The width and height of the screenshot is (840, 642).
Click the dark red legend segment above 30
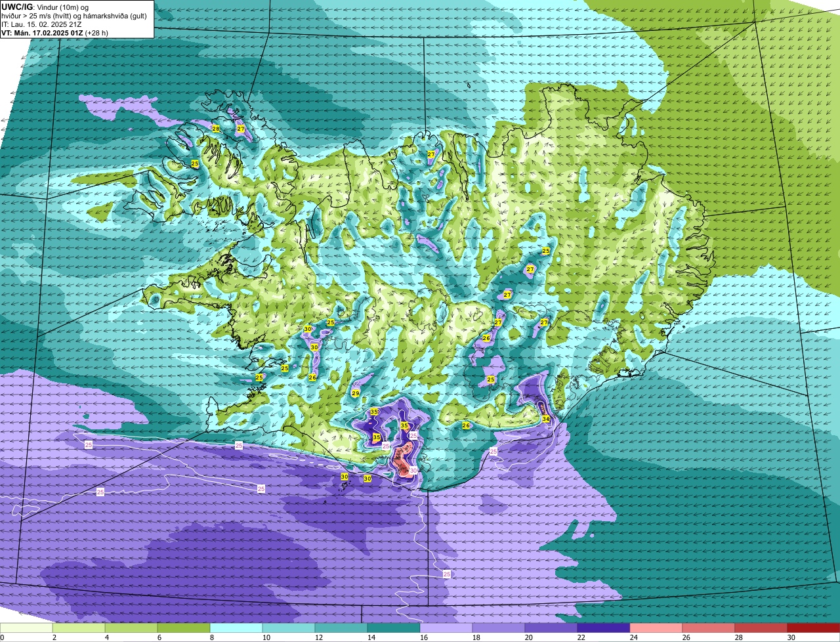pos(814,628)
